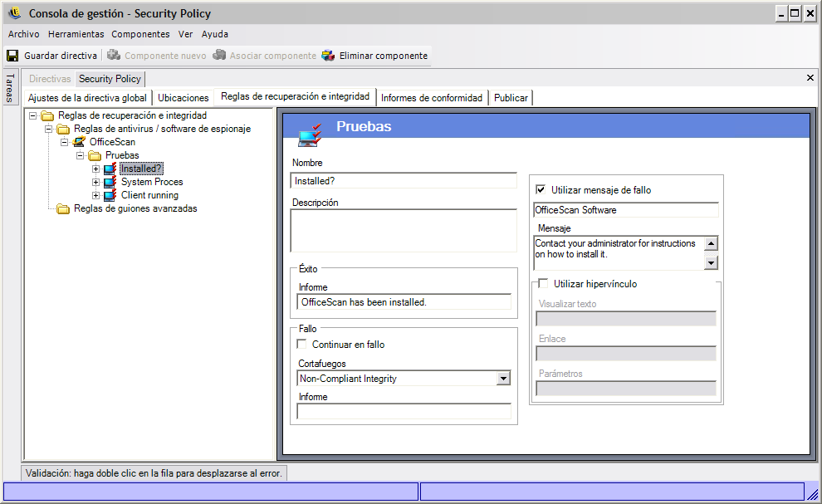Open the Ver menu
The width and height of the screenshot is (822, 504).
[x=186, y=34]
